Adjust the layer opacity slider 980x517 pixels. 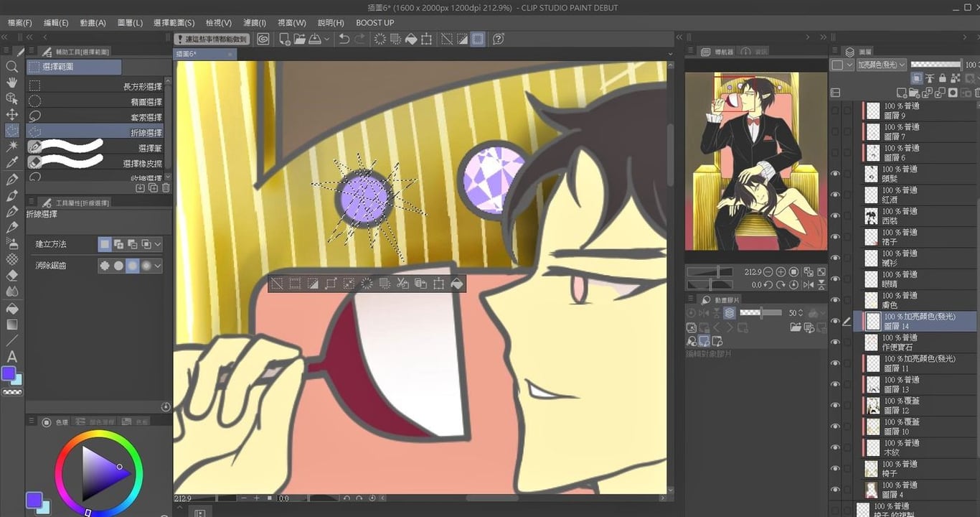tap(936, 65)
